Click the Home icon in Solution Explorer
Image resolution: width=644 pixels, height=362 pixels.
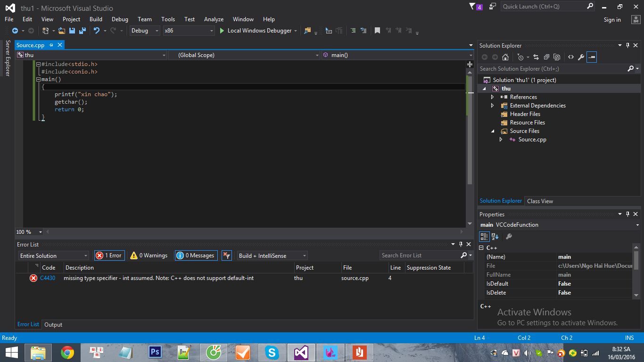click(x=505, y=57)
